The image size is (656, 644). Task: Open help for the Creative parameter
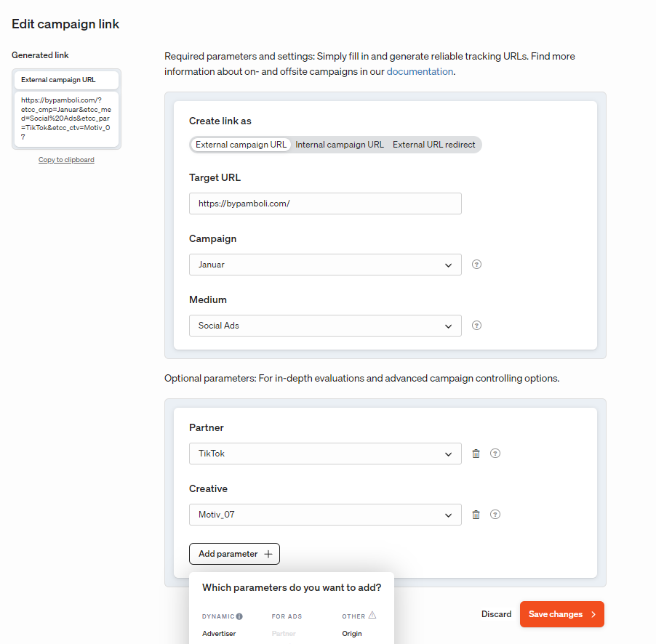pos(495,515)
